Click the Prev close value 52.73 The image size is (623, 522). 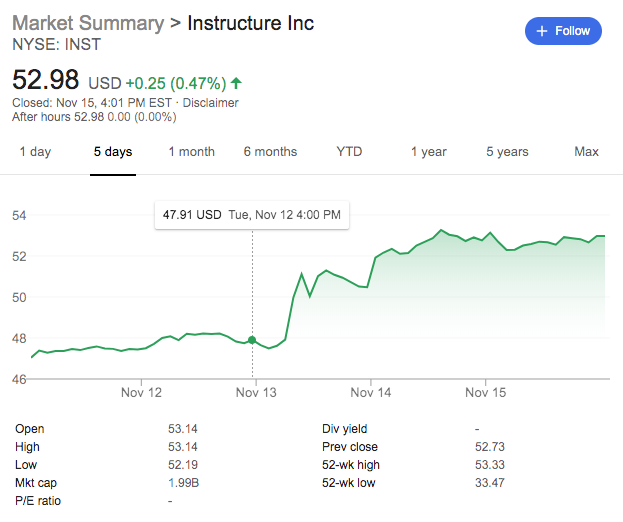click(490, 447)
